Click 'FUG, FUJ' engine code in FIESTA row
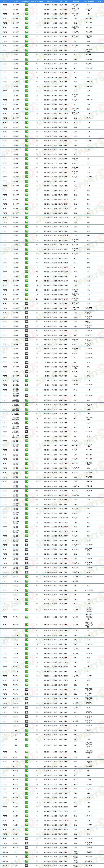This screenshot has width=104, height=868. (x=89, y=644)
